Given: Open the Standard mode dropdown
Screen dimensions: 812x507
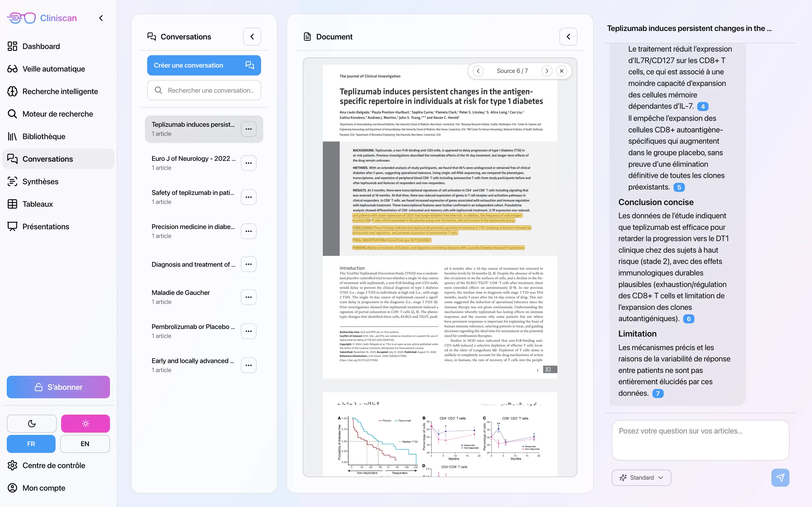Looking at the screenshot, I should point(641,477).
